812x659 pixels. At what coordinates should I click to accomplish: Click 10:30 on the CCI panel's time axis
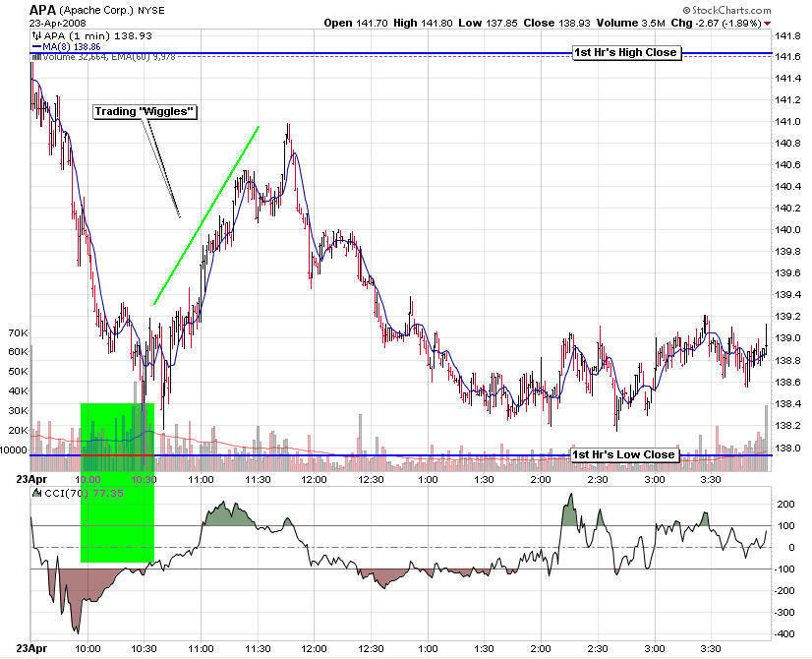(144, 649)
